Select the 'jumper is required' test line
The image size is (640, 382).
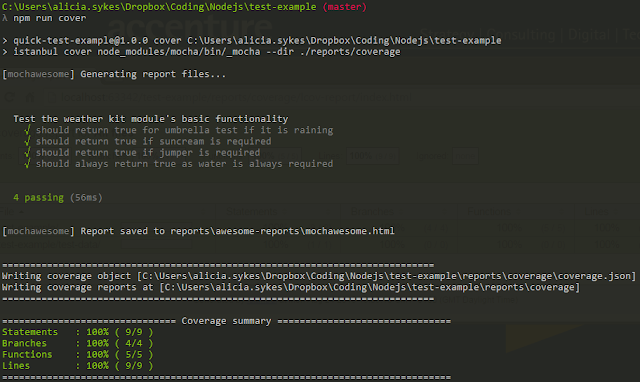pyautogui.click(x=148, y=153)
